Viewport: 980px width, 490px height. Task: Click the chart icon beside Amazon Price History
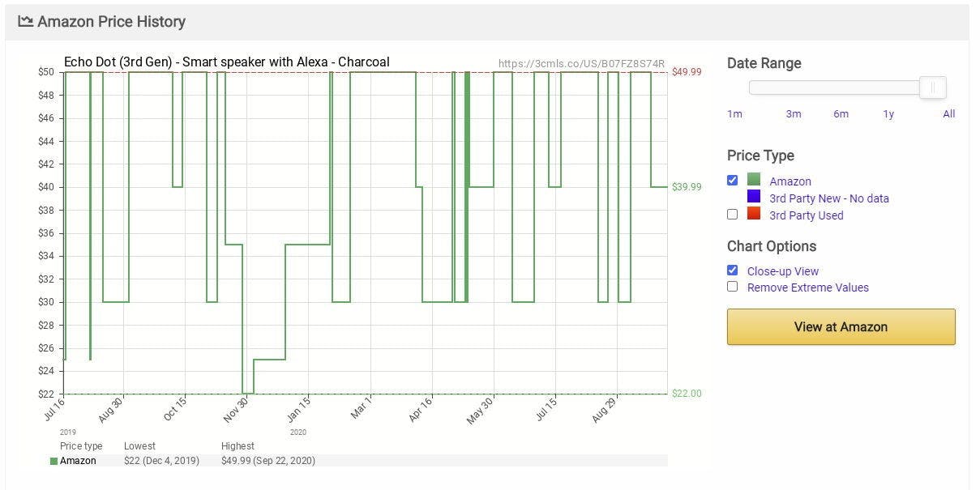coord(26,22)
